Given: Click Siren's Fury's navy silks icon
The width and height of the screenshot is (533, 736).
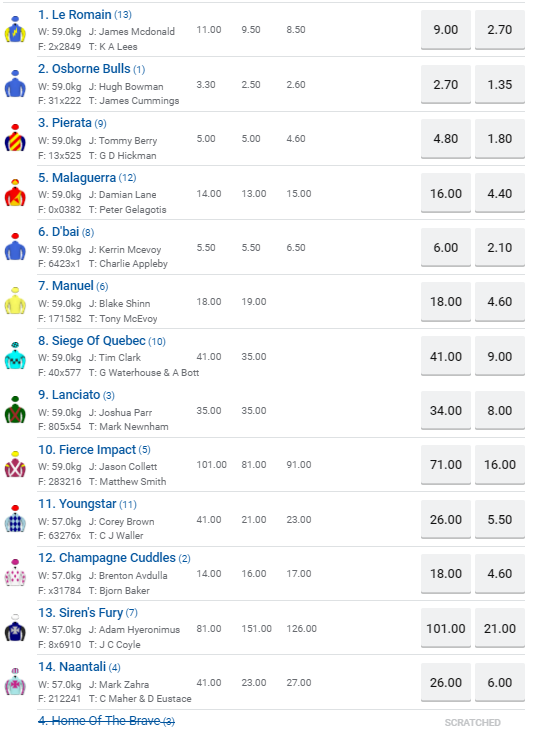Looking at the screenshot, I should pos(15,628).
